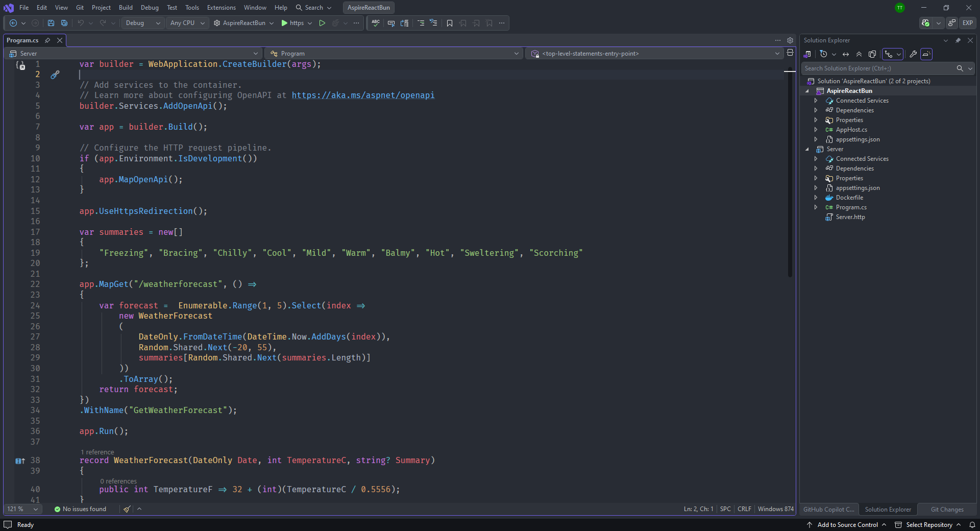The width and height of the screenshot is (980, 531).
Task: Click Collapse All in Solution Explorer
Action: 859,54
